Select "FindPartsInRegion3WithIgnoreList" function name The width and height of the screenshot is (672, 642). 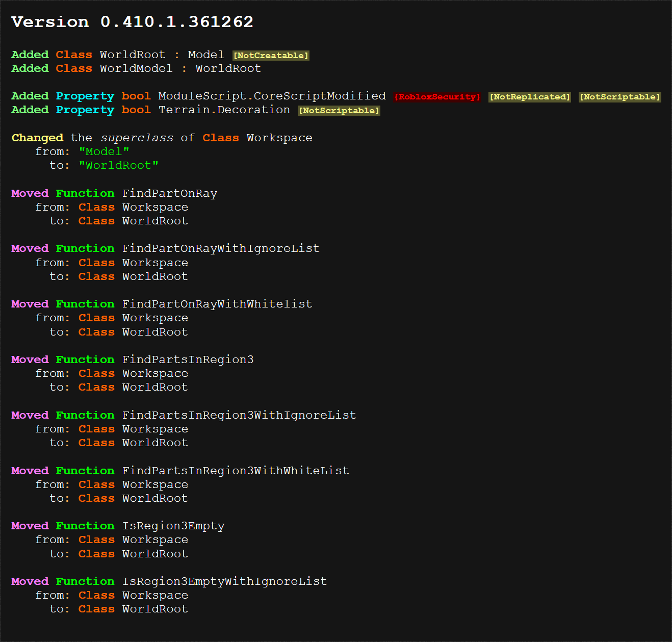239,416
